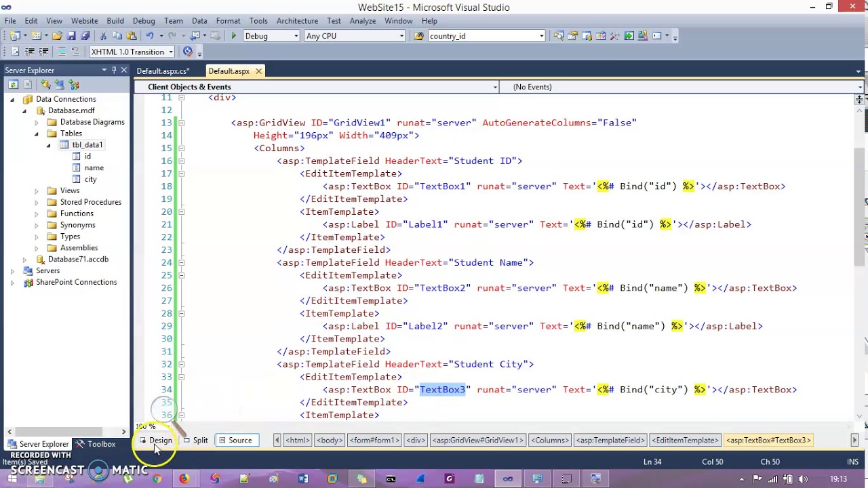Save the current file with the Save icon
This screenshot has width=868, height=488.
pyautogui.click(x=71, y=36)
